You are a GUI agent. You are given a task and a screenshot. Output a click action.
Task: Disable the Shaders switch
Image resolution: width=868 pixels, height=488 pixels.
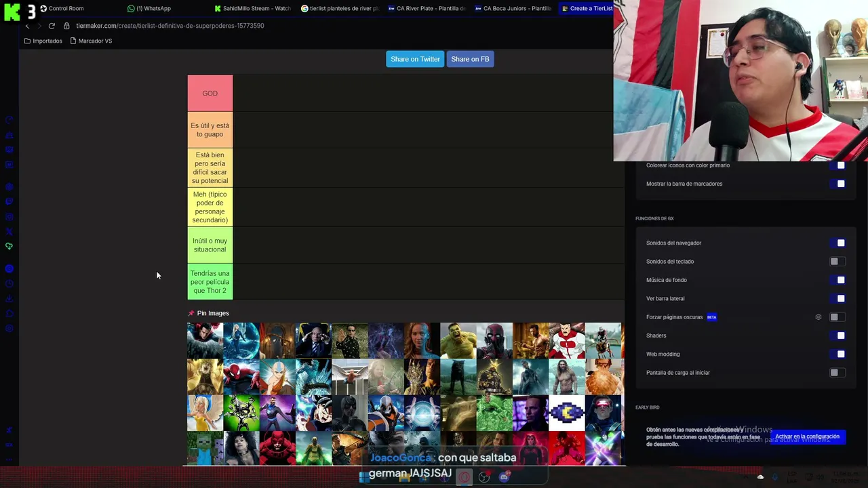coord(837,335)
